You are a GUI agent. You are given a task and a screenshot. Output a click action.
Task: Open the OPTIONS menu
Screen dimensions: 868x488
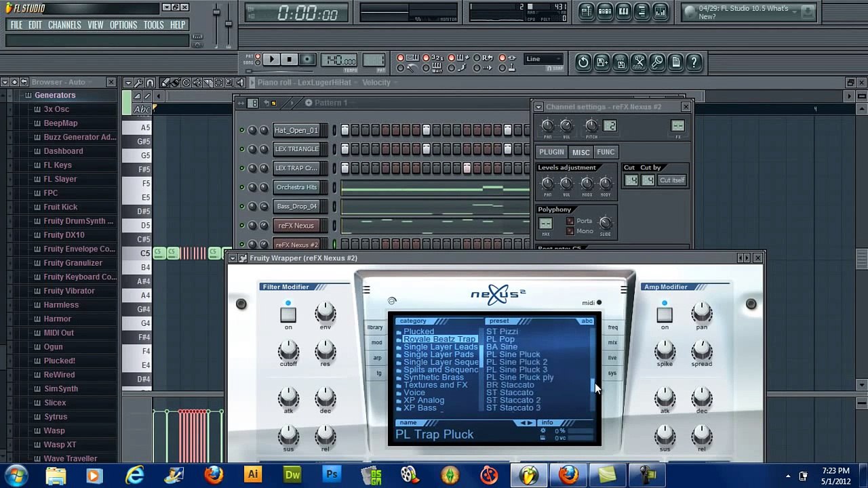point(123,25)
